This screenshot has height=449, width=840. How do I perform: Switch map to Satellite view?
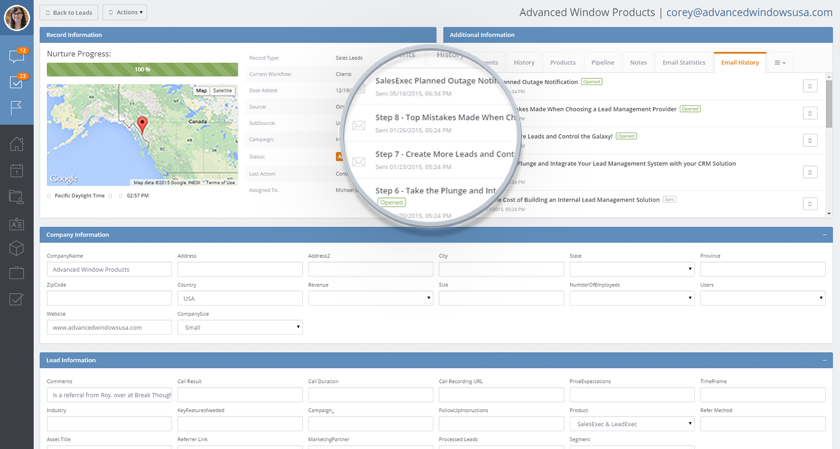[x=222, y=91]
